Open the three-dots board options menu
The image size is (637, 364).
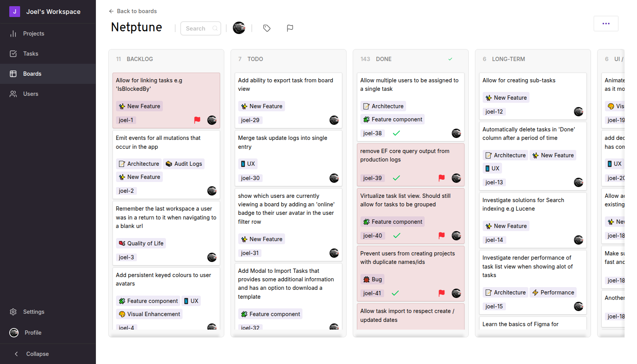pos(606,24)
